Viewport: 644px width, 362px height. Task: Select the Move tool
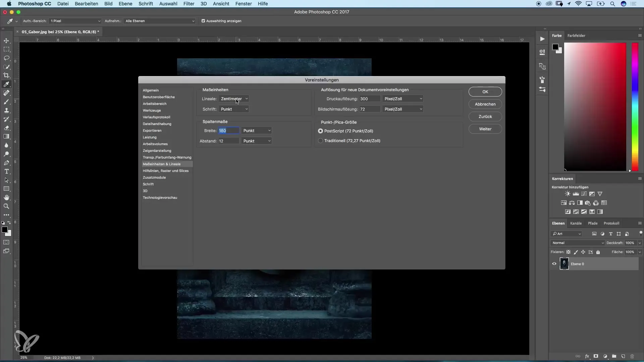point(7,41)
